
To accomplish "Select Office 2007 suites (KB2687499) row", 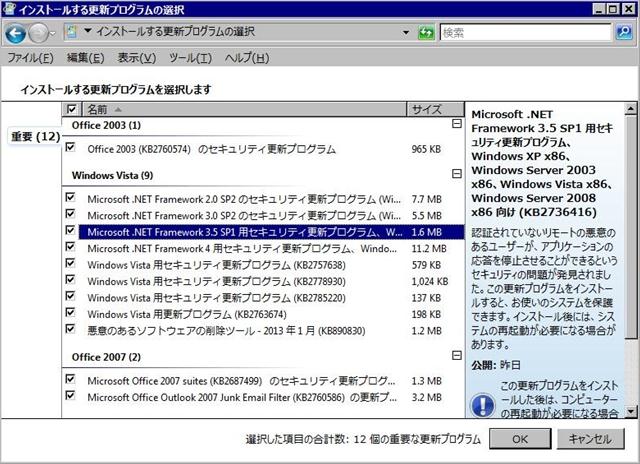I will point(264,381).
